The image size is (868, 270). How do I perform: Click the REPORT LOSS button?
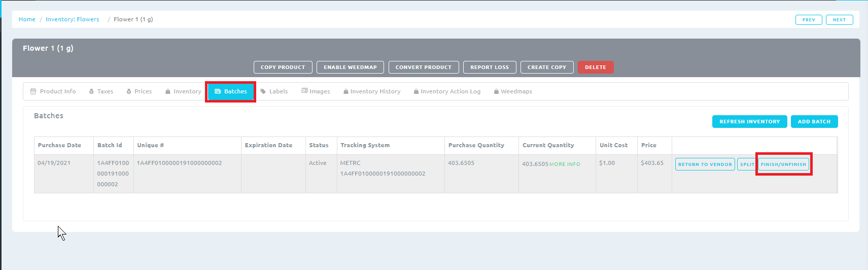pos(489,67)
